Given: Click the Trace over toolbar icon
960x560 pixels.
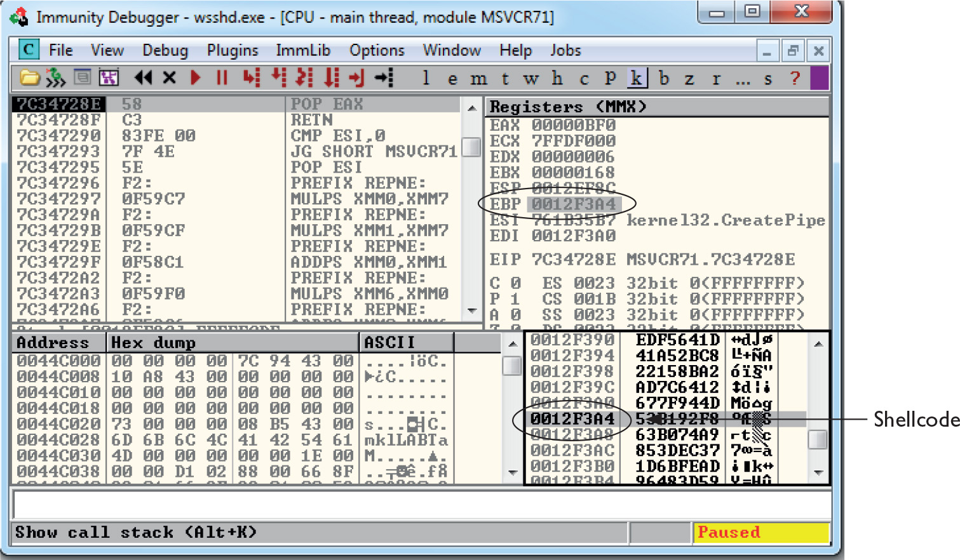Looking at the screenshot, I should click(x=332, y=78).
